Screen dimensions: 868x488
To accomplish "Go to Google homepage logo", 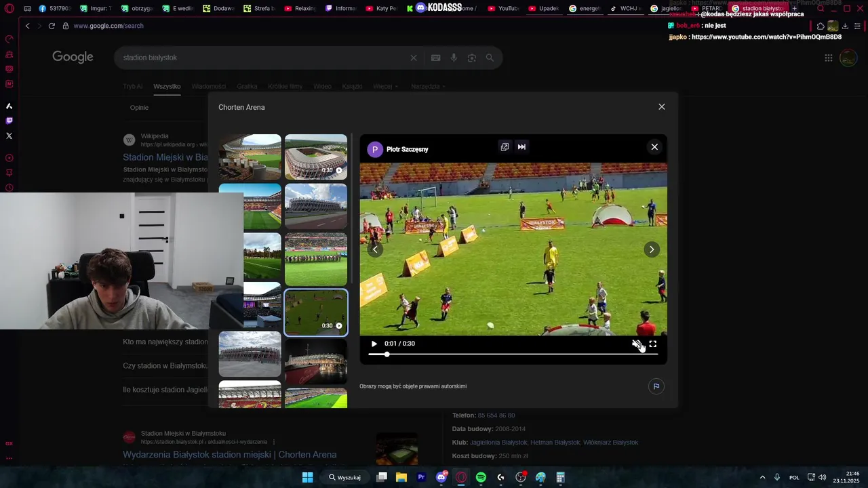I will pos(73,58).
